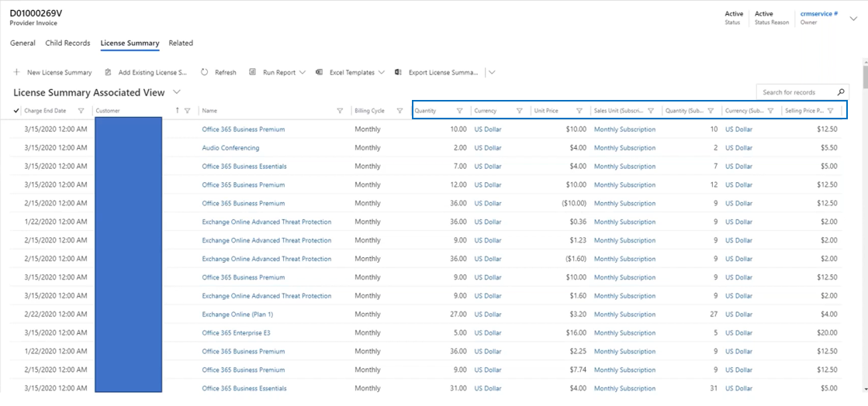Open Customer column filter funnel
This screenshot has height=406, width=868.
187,111
